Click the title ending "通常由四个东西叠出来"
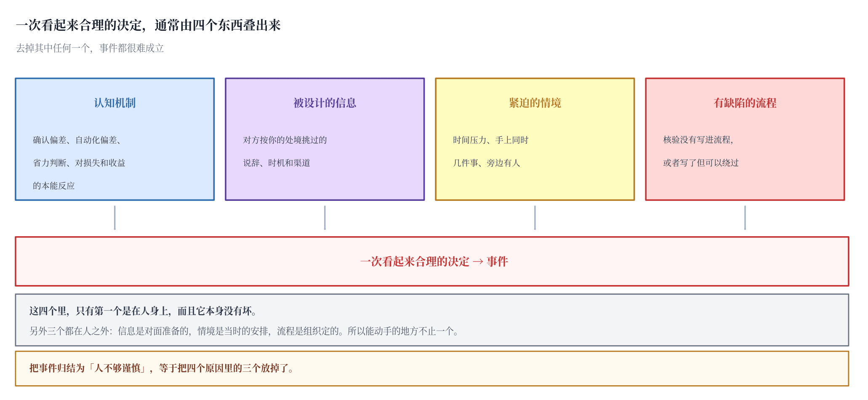The image size is (868, 400). click(148, 25)
